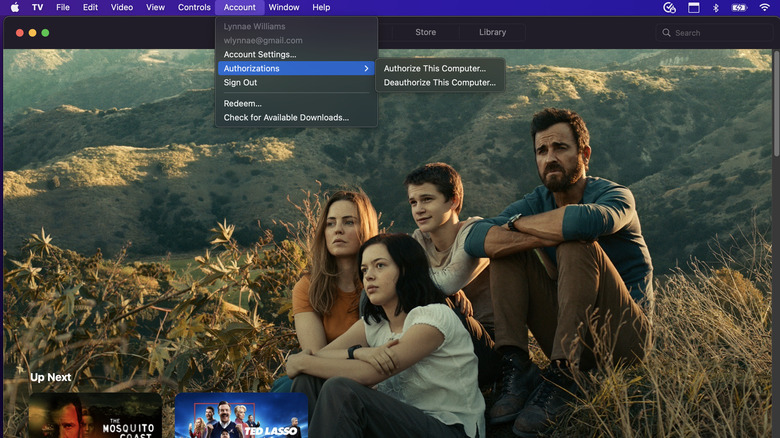Image resolution: width=780 pixels, height=438 pixels.
Task: Open the TV app menu
Action: [37, 7]
